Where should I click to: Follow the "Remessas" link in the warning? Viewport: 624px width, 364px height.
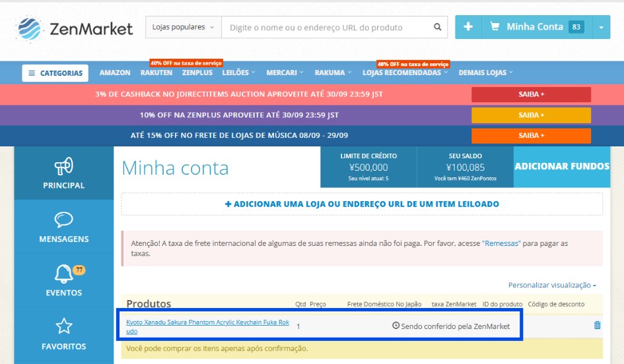click(x=501, y=243)
